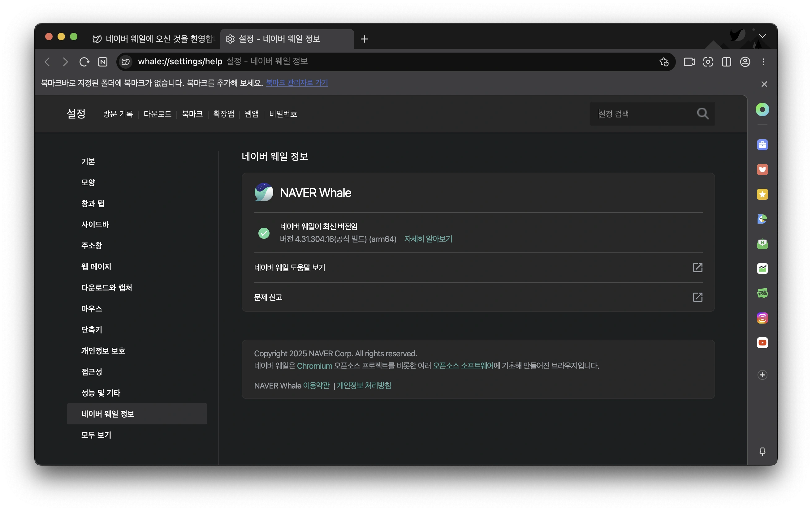Viewport: 812px width, 511px height.
Task: Select 창과 탭 in settings sidebar
Action: pyautogui.click(x=137, y=204)
